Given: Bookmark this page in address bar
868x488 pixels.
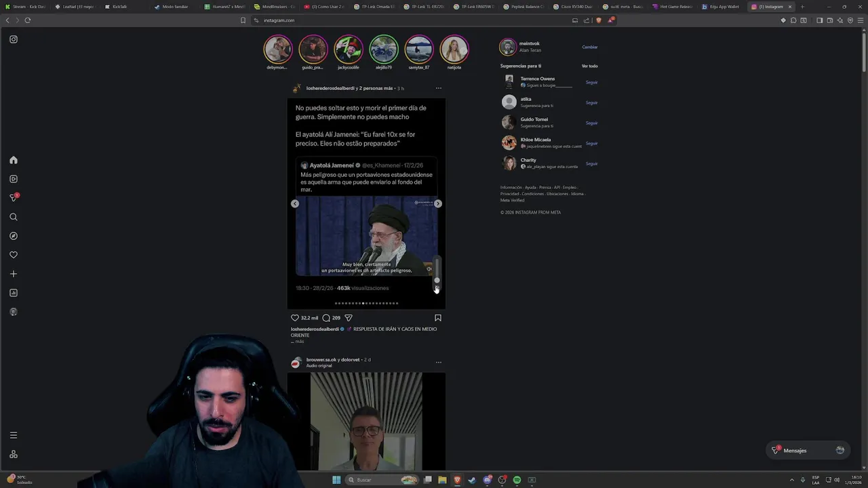Looking at the screenshot, I should (x=243, y=20).
